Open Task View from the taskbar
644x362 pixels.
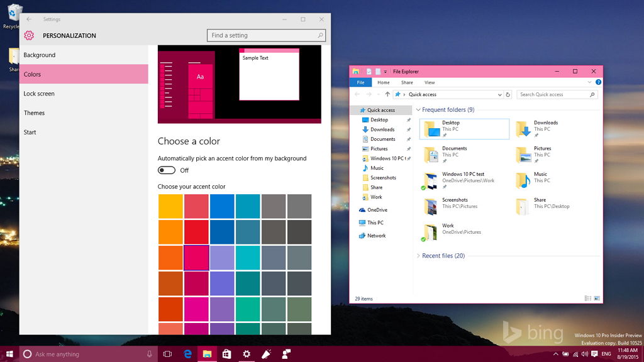167,354
